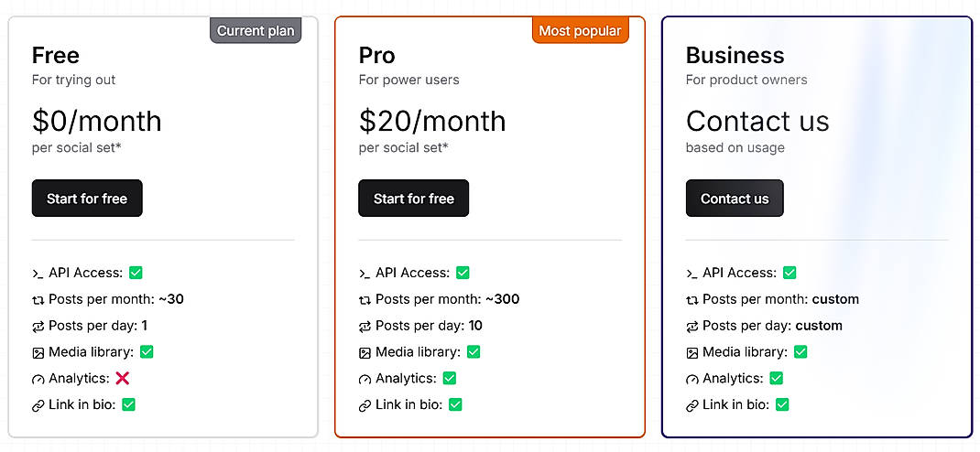Click the green check beside Free Media library

[147, 351]
